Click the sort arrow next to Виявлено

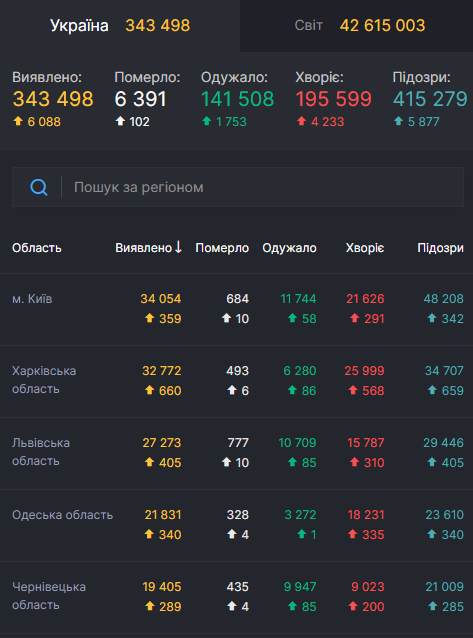click(178, 247)
